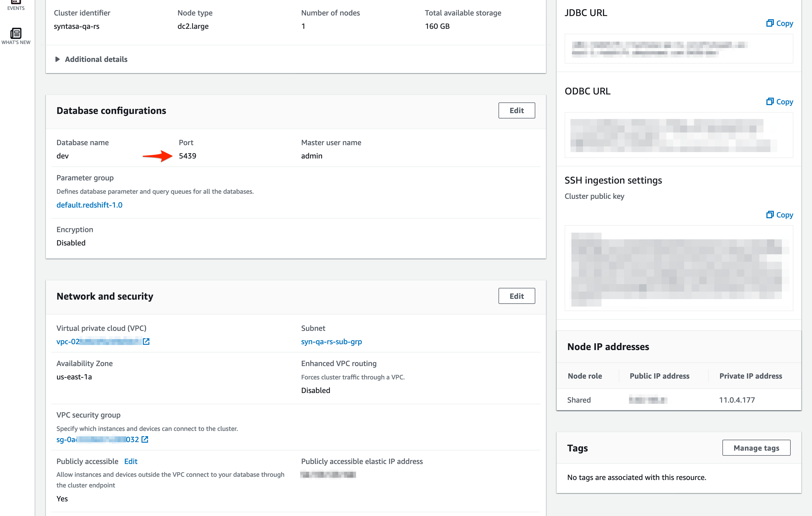Click the blurred JDBC URL text box

point(678,49)
